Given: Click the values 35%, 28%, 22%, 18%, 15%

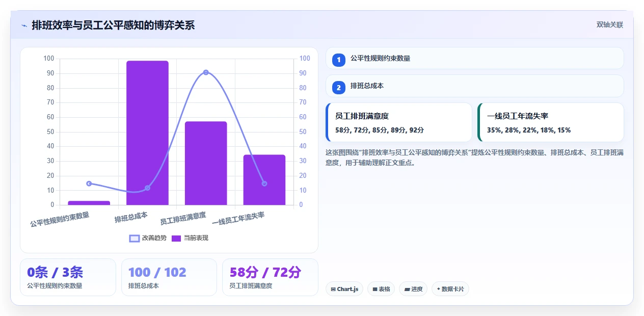Looking at the screenshot, I should (529, 130).
